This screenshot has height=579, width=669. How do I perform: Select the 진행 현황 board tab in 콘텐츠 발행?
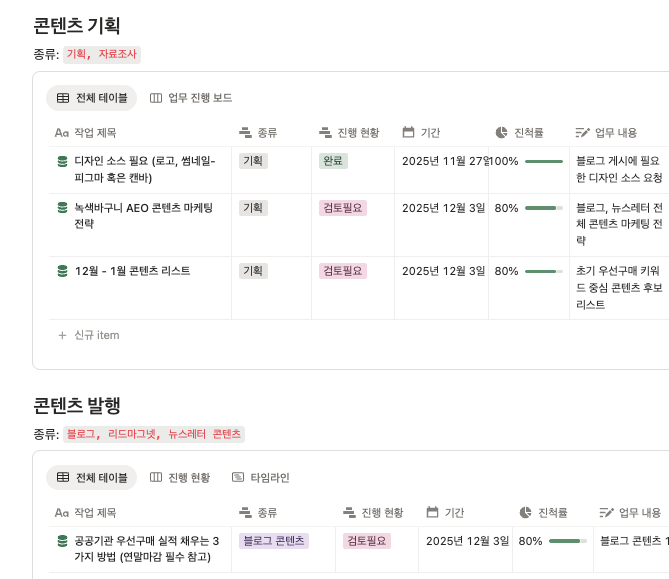(x=180, y=477)
